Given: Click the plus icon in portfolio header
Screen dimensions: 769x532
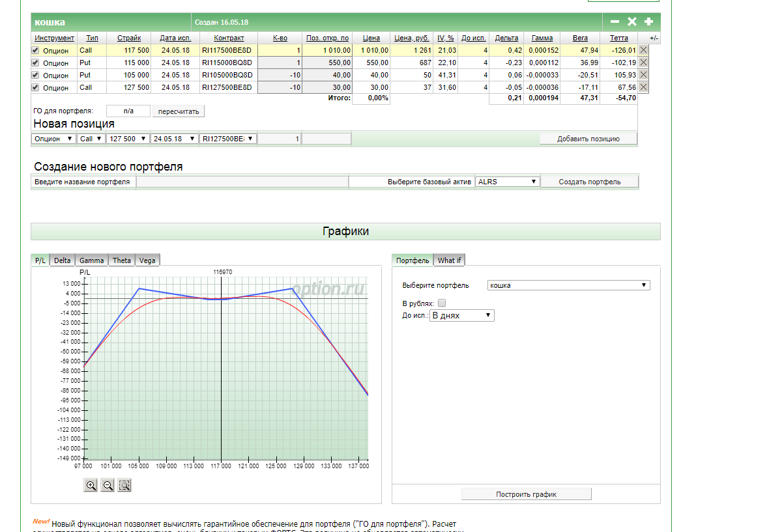Looking at the screenshot, I should [648, 21].
